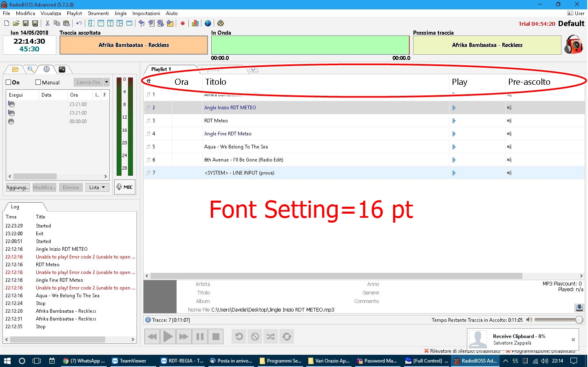This screenshot has width=588, height=367.
Task: Toggle the repeat track arrow button
Action: coord(239,336)
